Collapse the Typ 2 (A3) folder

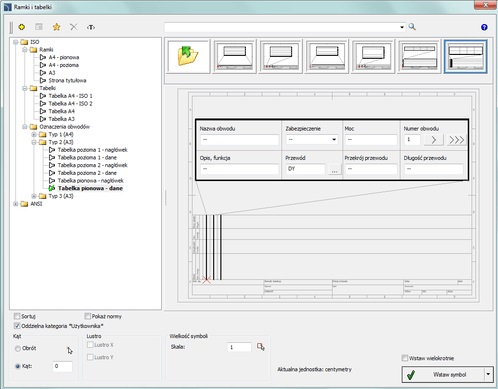34,142
